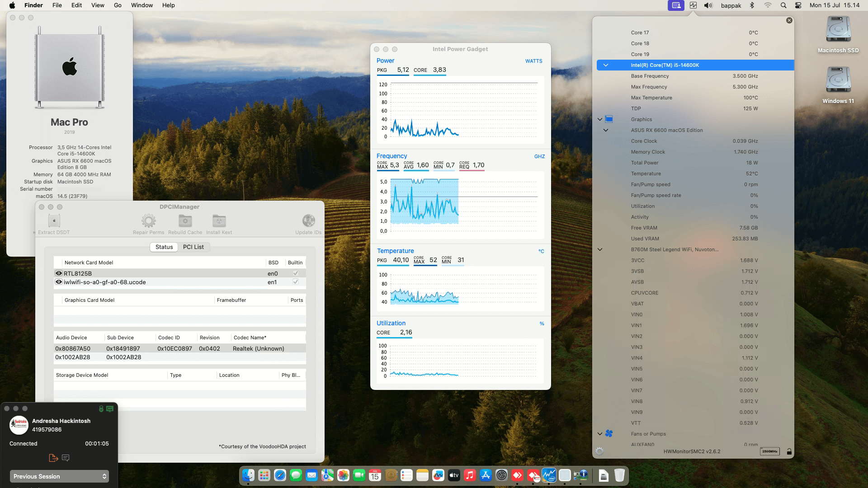The image size is (868, 488).
Task: Open the Go menu
Action: coord(118,5)
